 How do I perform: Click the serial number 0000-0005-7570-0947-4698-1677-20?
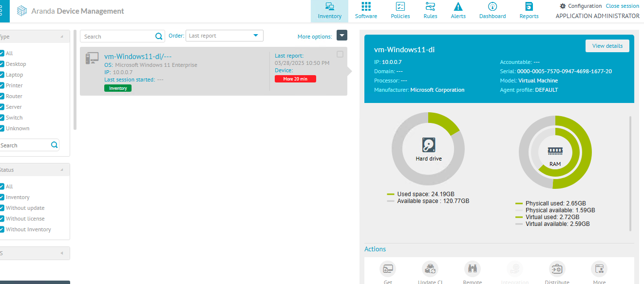coord(565,71)
